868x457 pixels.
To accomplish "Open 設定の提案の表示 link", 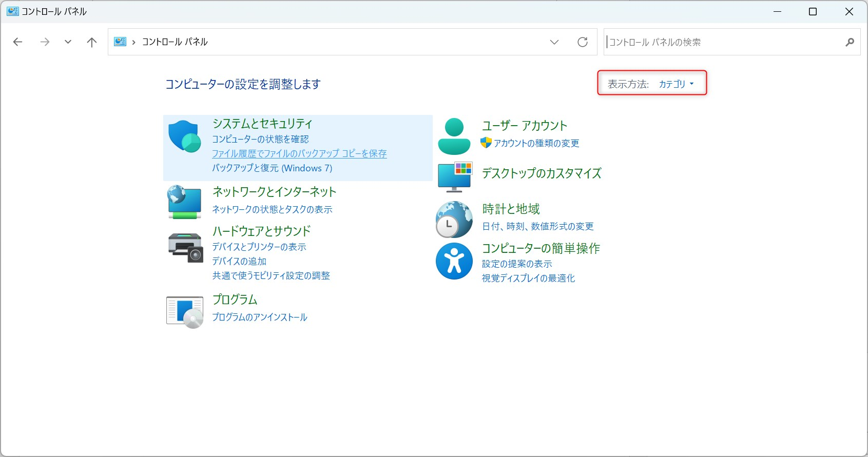I will 517,264.
